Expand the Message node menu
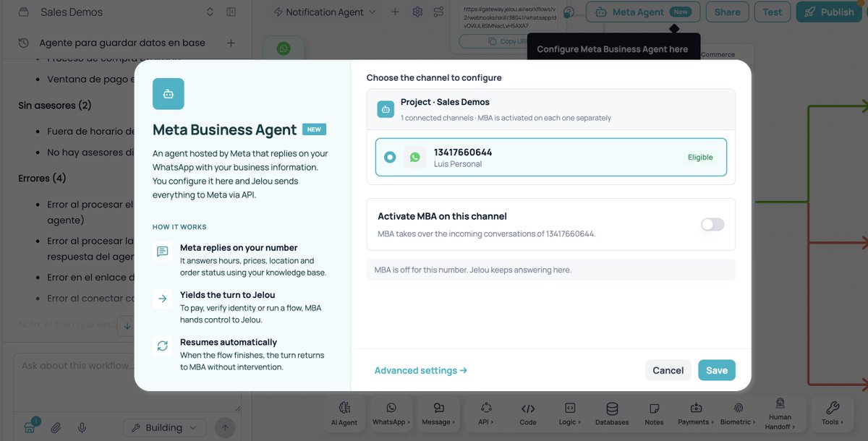 click(x=438, y=414)
